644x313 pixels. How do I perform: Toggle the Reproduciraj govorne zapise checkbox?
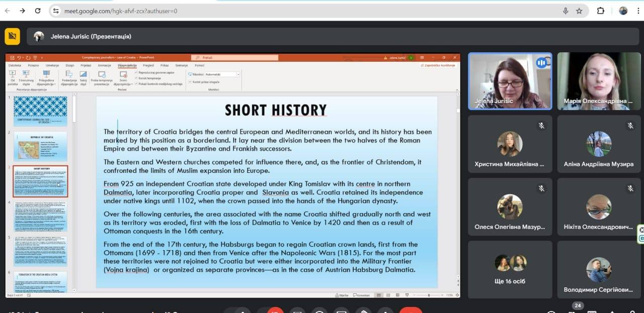click(136, 72)
